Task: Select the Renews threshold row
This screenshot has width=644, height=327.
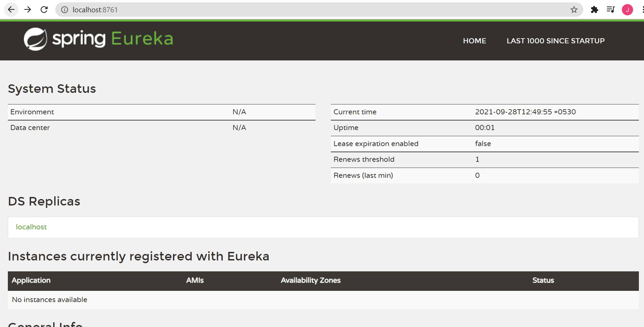Action: pyautogui.click(x=364, y=159)
